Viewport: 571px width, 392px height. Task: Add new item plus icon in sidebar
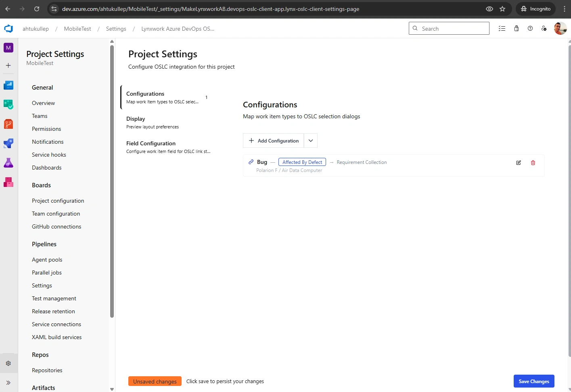[8, 65]
